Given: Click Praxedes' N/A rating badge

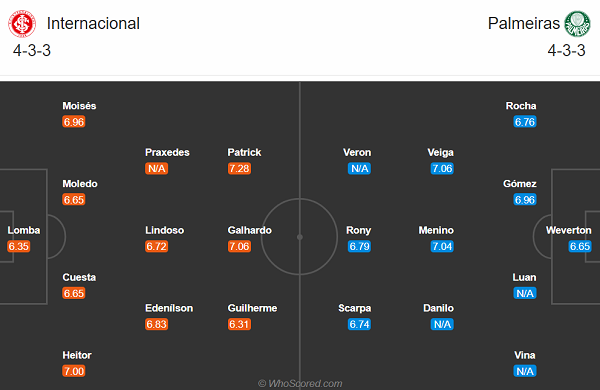Looking at the screenshot, I should 157,168.
